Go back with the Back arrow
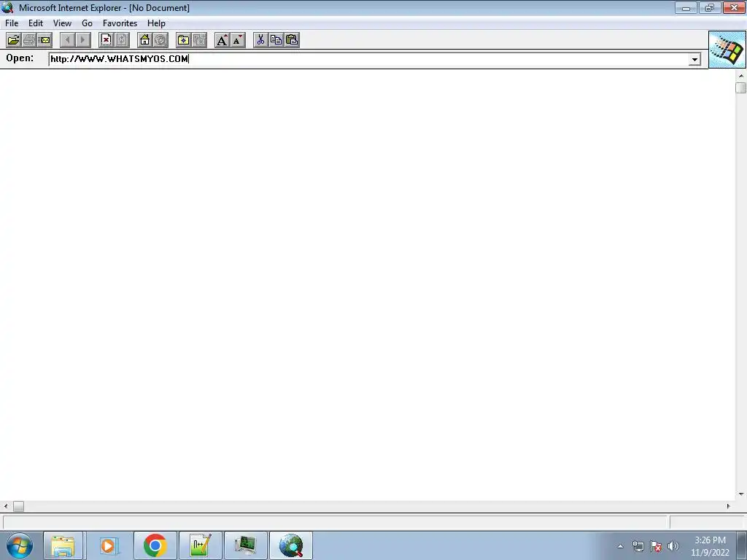The image size is (747, 560). (68, 40)
